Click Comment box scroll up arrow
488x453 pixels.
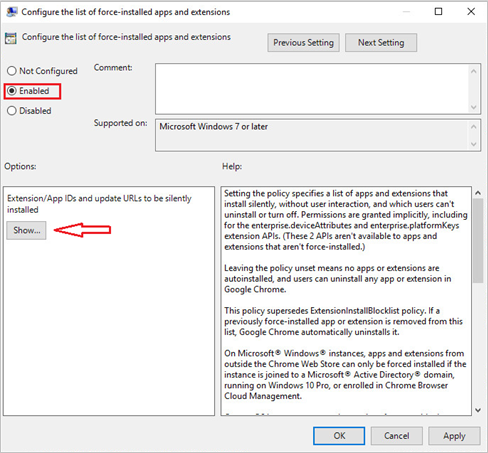(x=473, y=71)
